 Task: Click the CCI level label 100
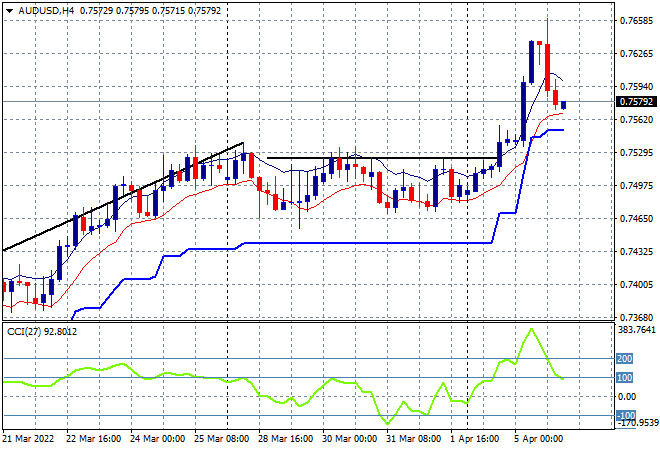click(x=625, y=378)
